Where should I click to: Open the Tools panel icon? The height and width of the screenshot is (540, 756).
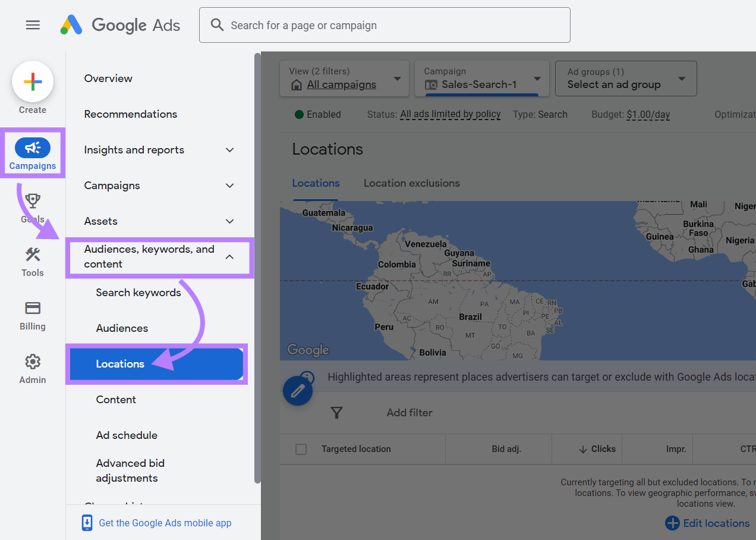click(33, 256)
